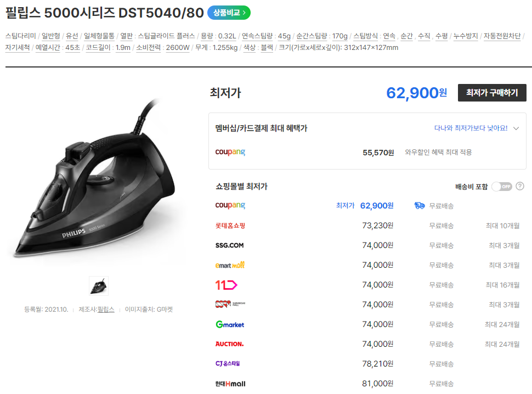Viewport: 532px width, 394px height.
Task: Click the Coupang 62,900원 lowest price
Action: (377, 206)
